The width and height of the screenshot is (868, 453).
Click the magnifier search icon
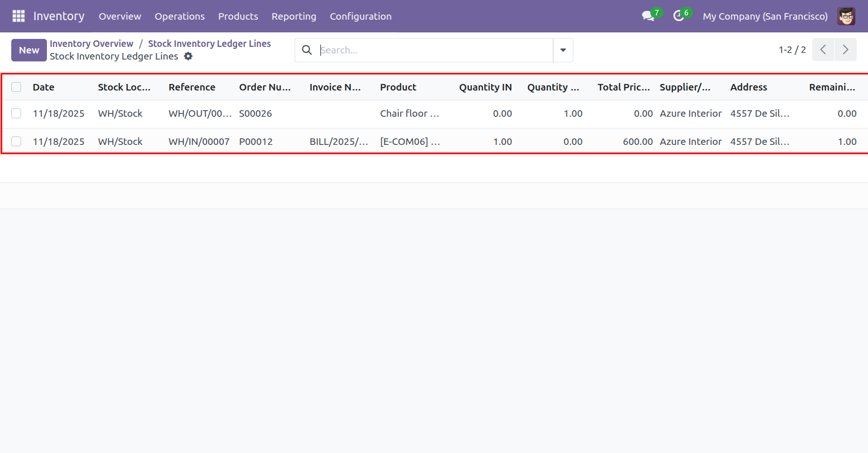point(307,50)
